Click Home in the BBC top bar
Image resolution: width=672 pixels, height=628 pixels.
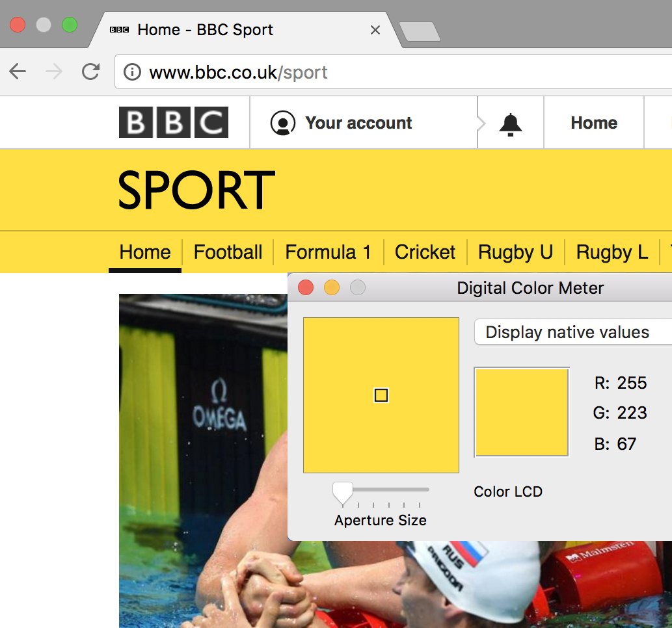pos(594,123)
